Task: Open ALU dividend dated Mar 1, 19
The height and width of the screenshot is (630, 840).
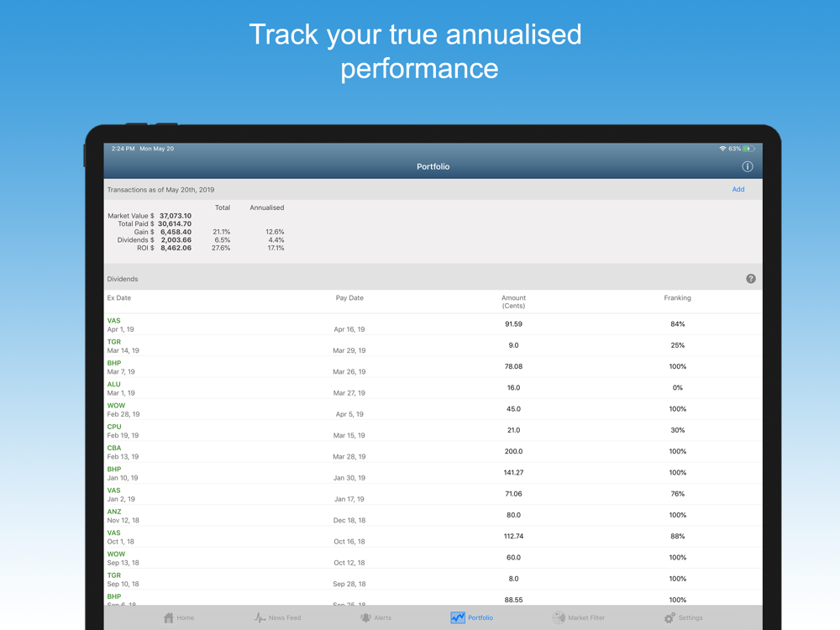Action: tap(433, 388)
